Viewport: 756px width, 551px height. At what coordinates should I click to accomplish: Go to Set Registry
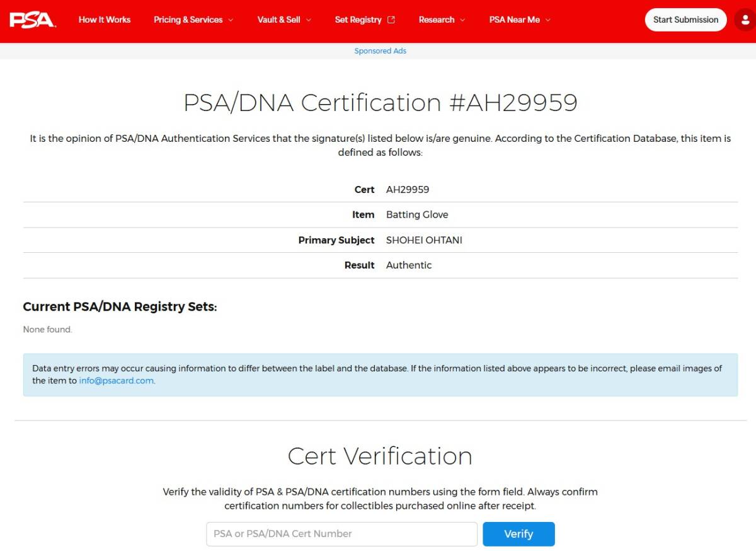click(358, 20)
